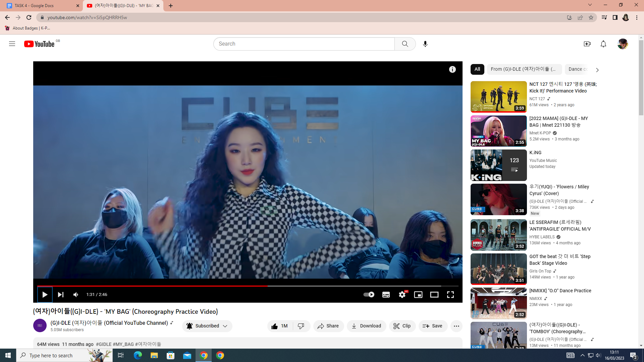This screenshot has height=362, width=644.
Task: Open the NCT 127 Kick It thumbnail
Action: [498, 97]
